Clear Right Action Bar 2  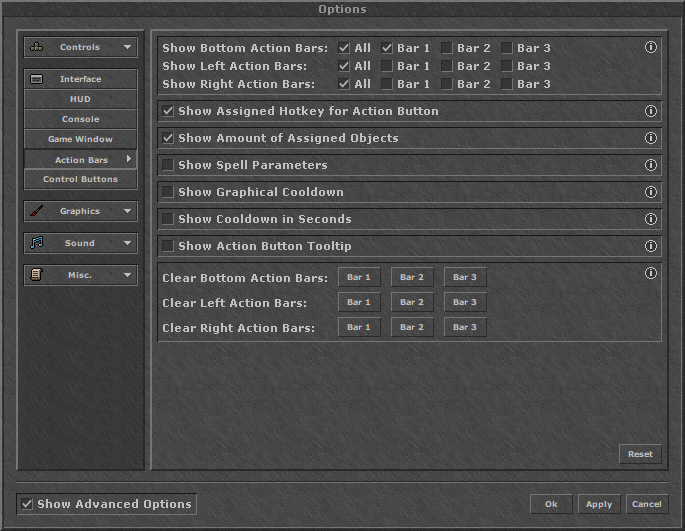click(412, 327)
